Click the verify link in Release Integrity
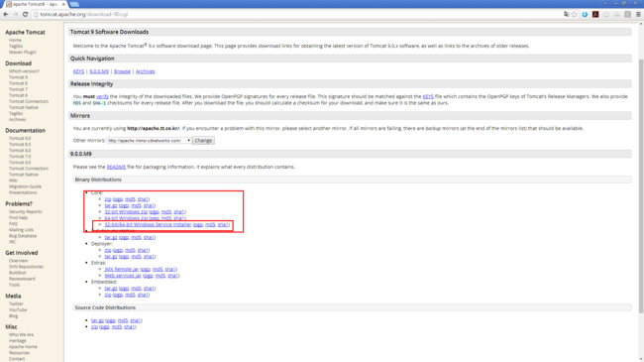The image size is (644, 362). pyautogui.click(x=102, y=96)
